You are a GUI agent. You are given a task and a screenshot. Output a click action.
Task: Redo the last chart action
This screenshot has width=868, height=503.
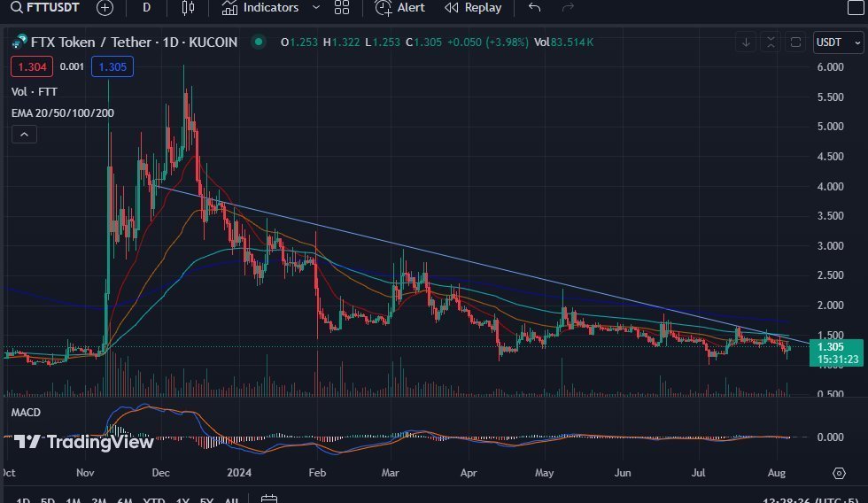point(568,8)
